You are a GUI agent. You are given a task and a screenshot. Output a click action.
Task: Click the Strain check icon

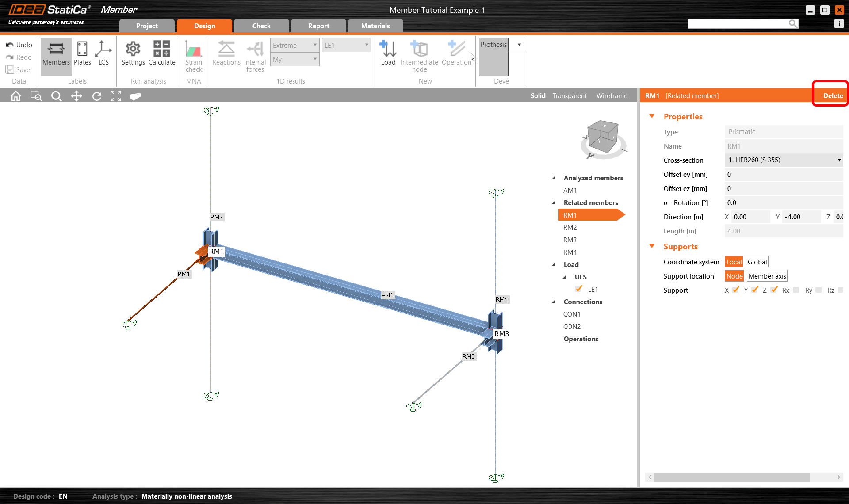click(x=194, y=55)
